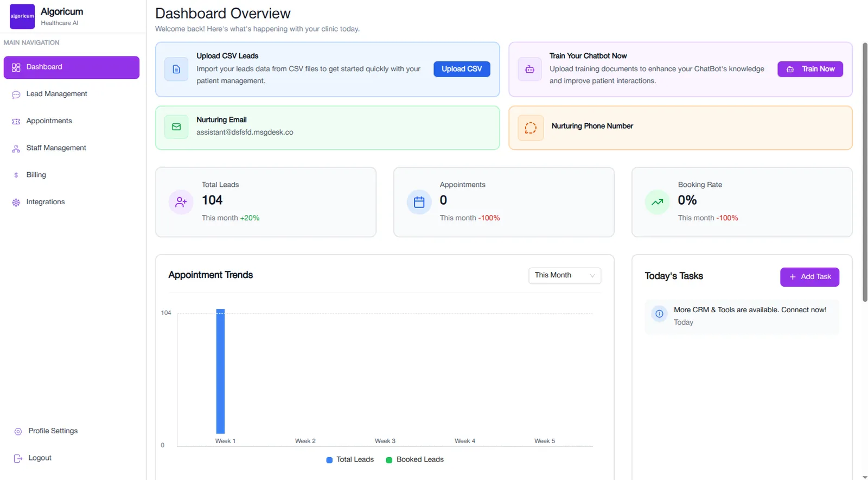The image size is (868, 480).
Task: Click the Integrations flower icon
Action: point(16,203)
